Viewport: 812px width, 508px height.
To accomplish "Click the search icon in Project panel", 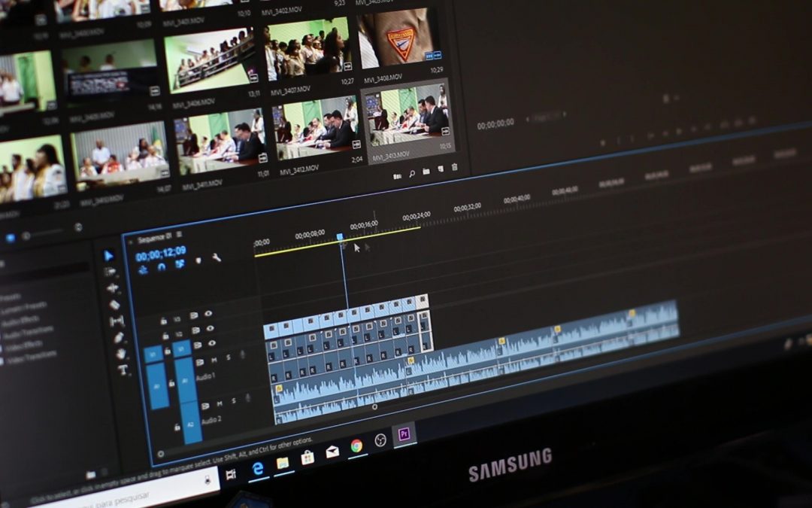I will (411, 174).
